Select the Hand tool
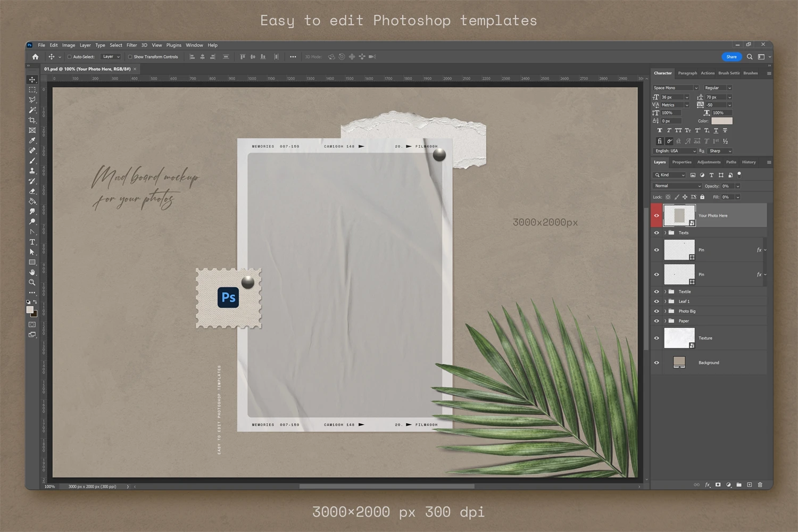 [32, 272]
